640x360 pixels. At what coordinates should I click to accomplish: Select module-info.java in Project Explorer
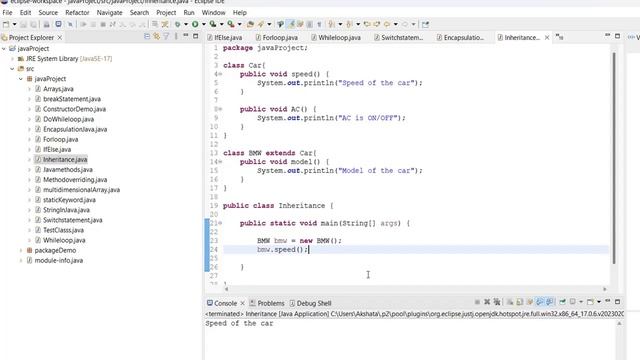pos(58,260)
